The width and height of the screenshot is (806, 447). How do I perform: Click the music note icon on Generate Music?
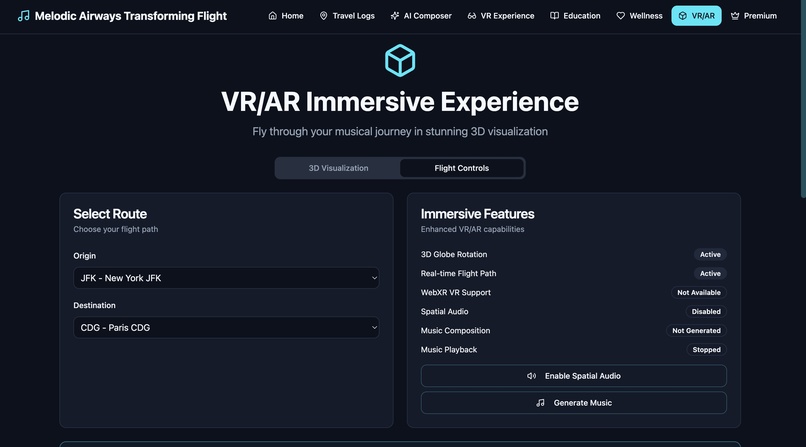point(540,403)
